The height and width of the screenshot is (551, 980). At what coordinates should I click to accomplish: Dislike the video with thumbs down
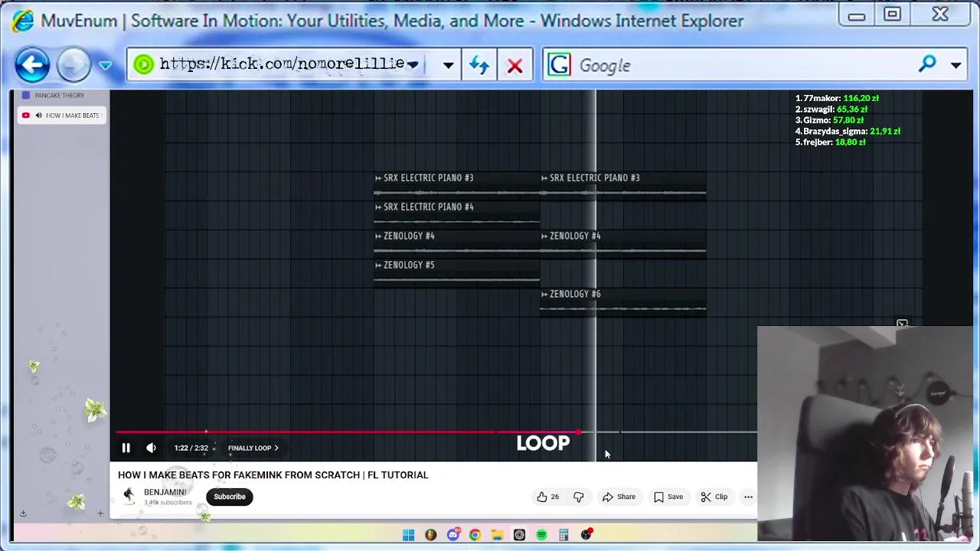click(x=578, y=497)
